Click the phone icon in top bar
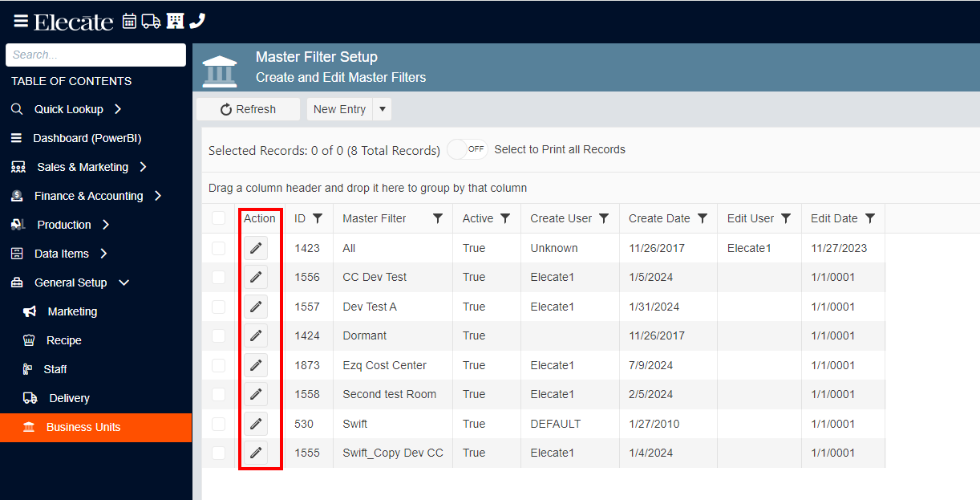Image resolution: width=980 pixels, height=500 pixels. coord(198,21)
